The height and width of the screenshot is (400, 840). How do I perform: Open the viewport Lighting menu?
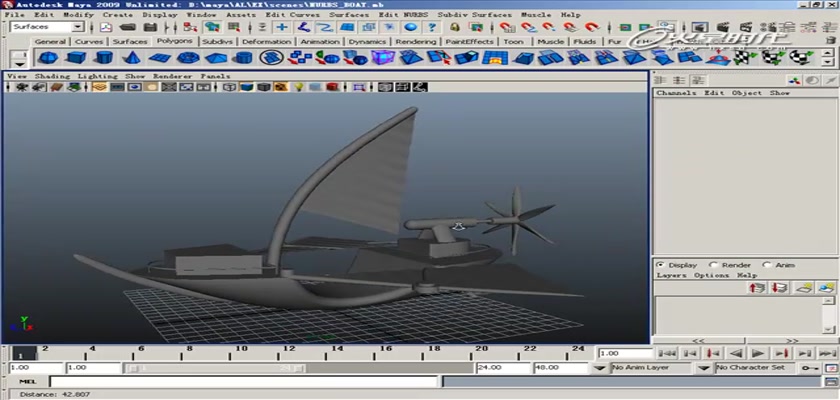(99, 76)
